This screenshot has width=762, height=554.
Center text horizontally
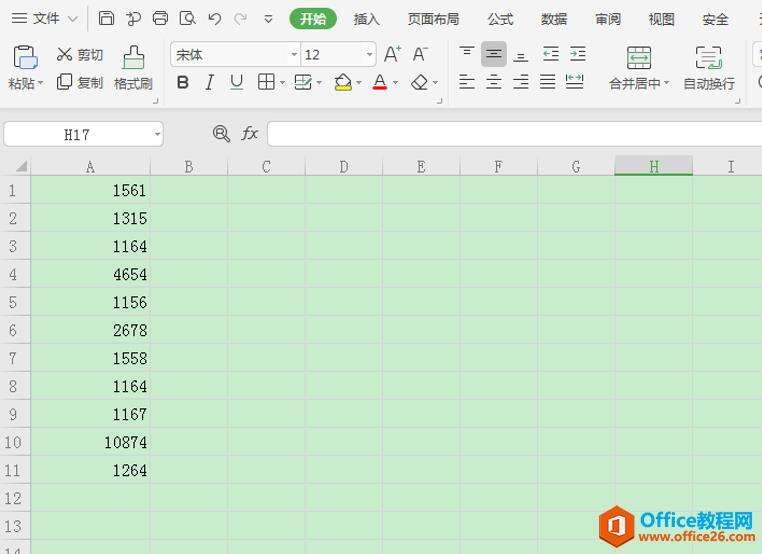494,82
